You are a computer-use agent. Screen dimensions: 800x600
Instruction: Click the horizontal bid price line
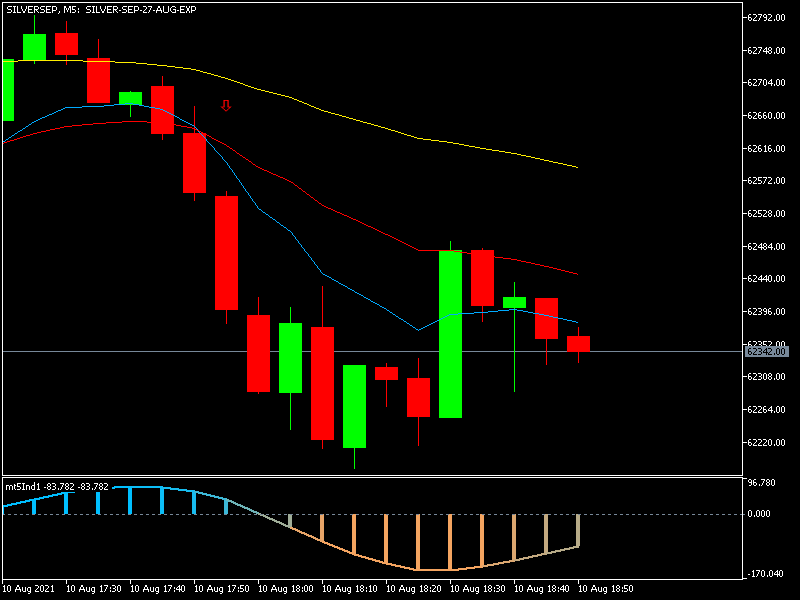pos(372,352)
